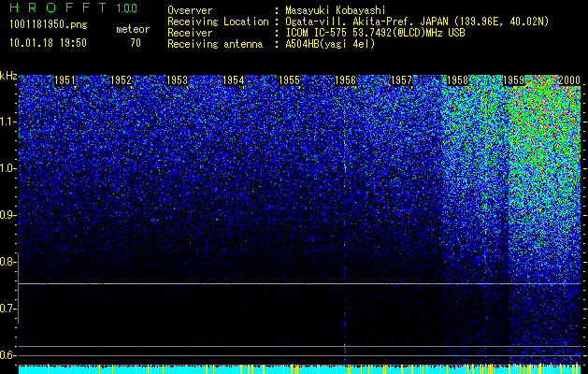Click the 0.8 kHz axis label
Image resolution: width=588 pixels, height=374 pixels.
[7, 262]
